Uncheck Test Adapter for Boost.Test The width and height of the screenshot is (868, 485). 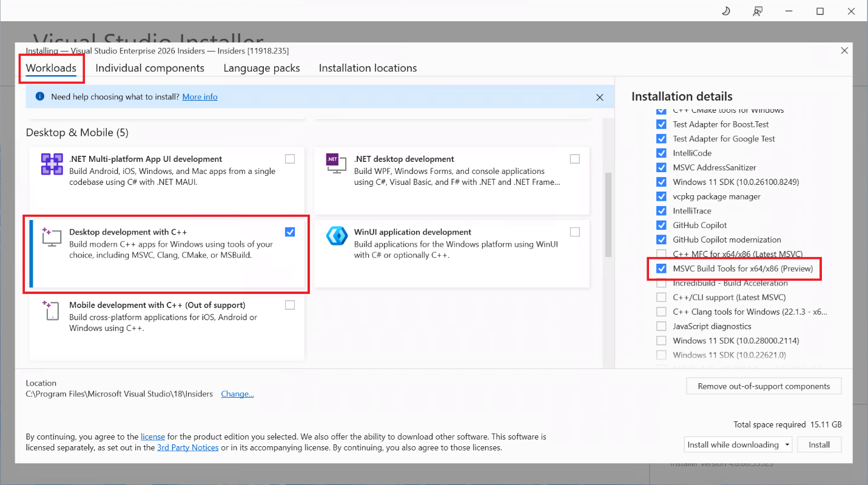(x=661, y=124)
